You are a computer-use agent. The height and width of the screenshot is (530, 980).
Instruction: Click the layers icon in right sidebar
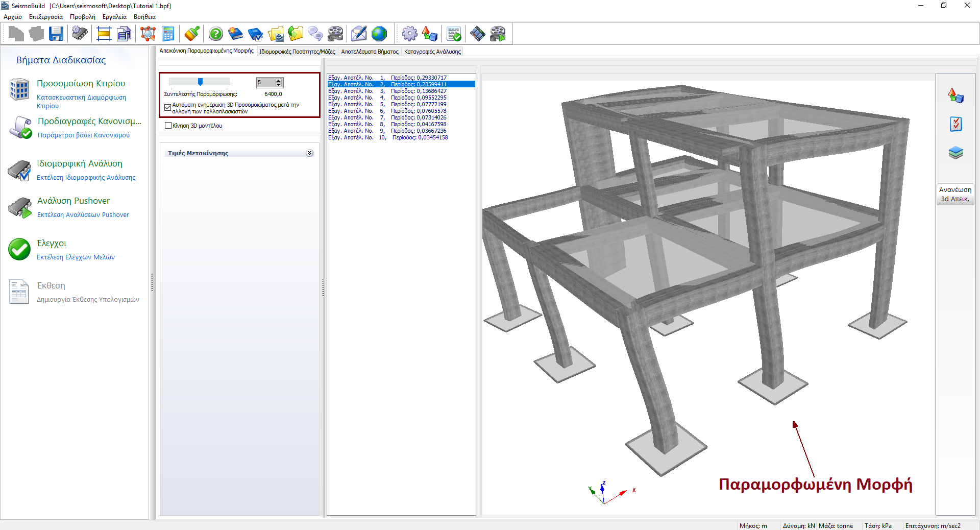(955, 153)
